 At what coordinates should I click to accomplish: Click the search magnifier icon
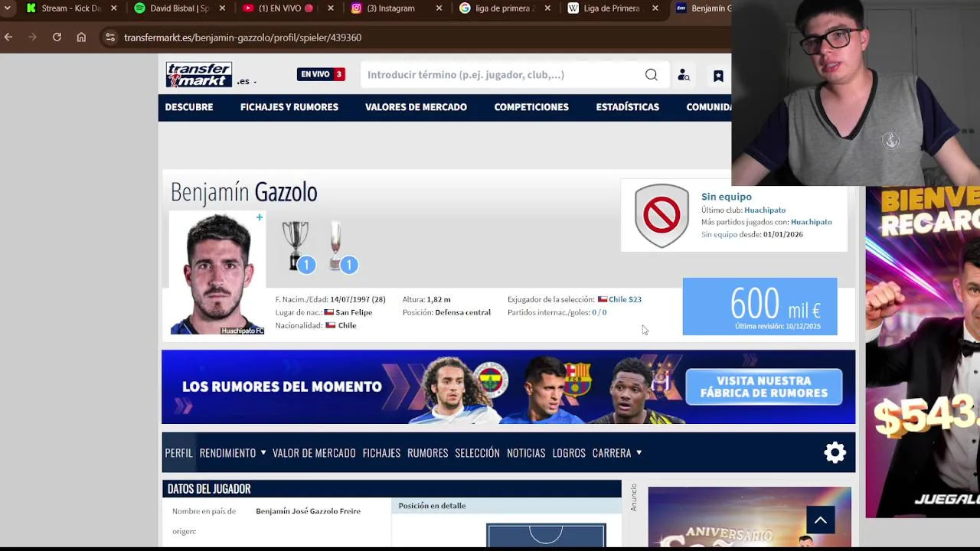coord(651,74)
